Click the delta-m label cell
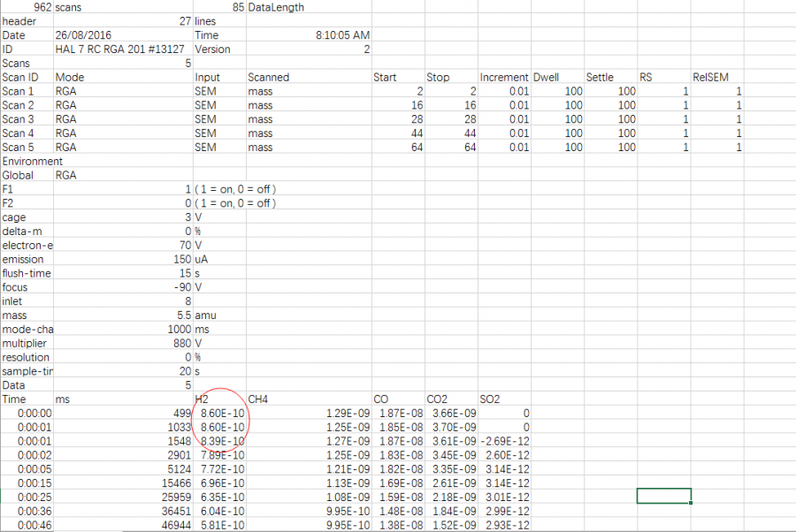This screenshot has height=532, width=796. coord(27,232)
